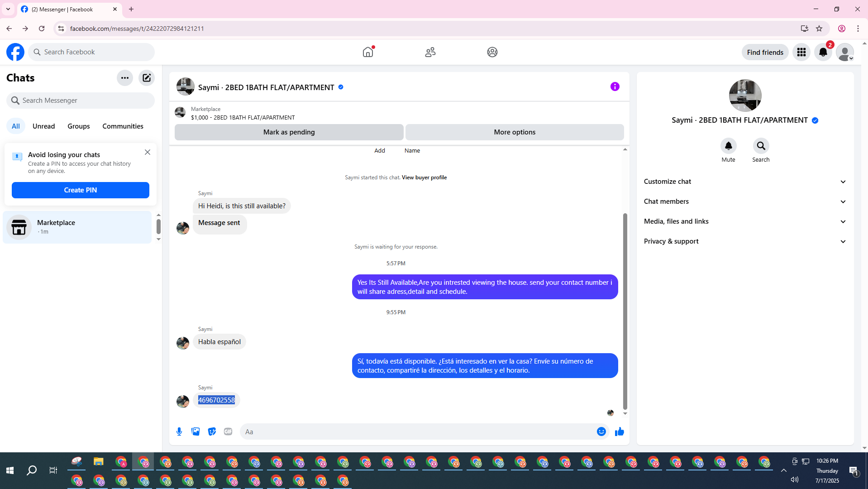Screen dimensions: 868x489
Task: Click the Find friends button
Action: click(x=765, y=52)
